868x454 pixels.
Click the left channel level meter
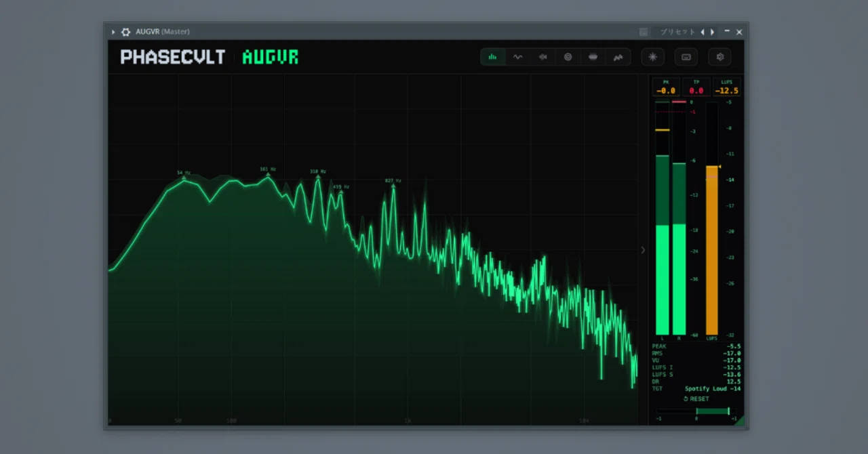click(x=663, y=218)
